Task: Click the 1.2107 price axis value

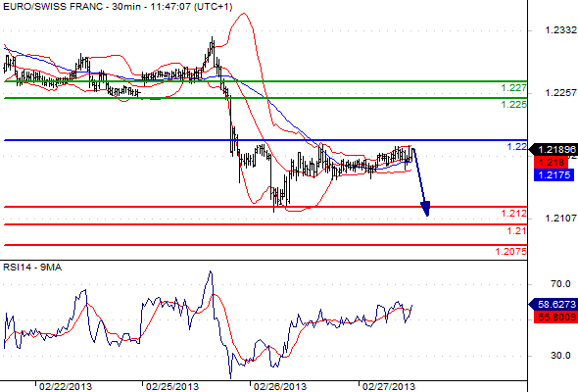Action: pos(560,219)
